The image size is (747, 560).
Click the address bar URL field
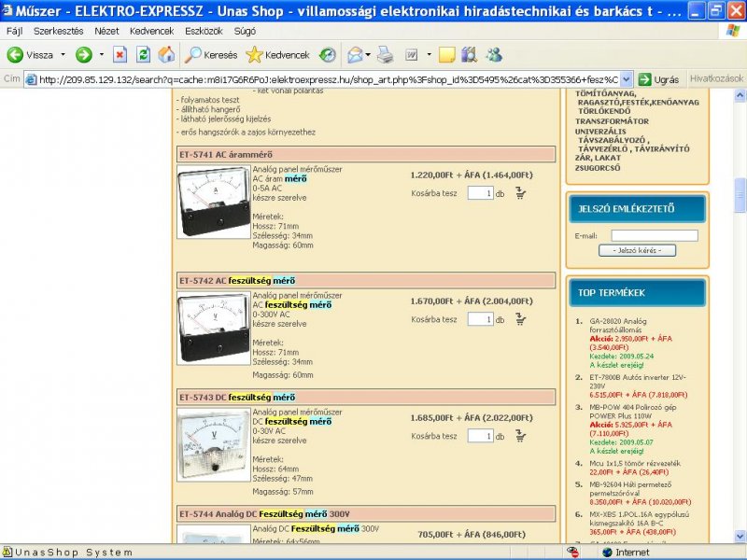click(329, 79)
